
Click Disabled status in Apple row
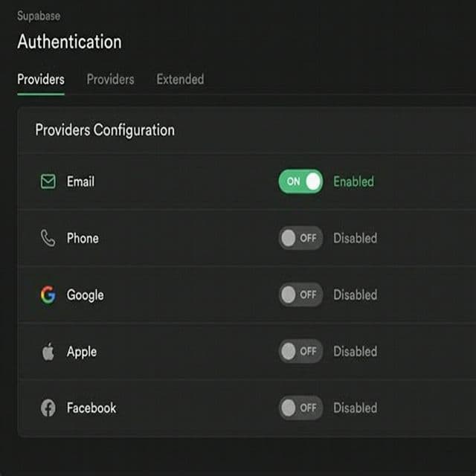tap(356, 351)
